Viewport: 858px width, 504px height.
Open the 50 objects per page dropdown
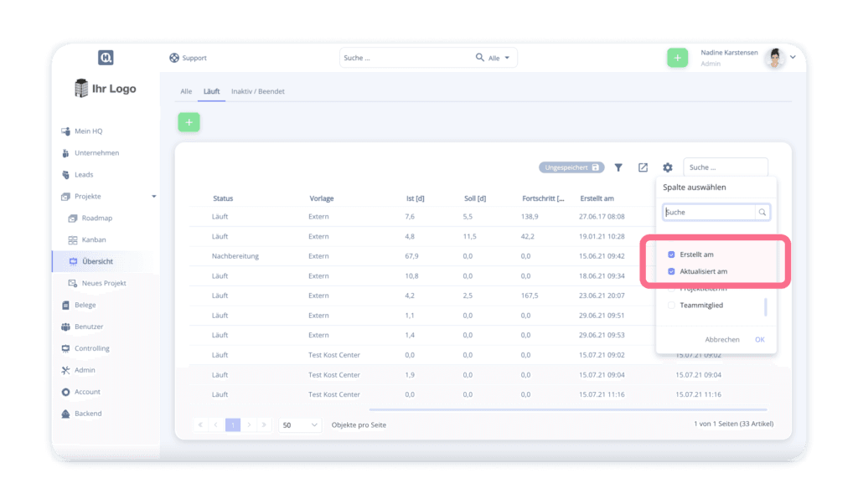[x=299, y=425]
